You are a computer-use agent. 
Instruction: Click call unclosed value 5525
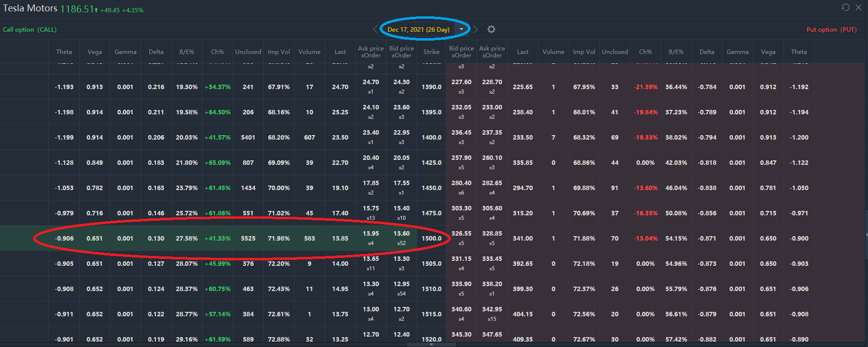point(248,239)
